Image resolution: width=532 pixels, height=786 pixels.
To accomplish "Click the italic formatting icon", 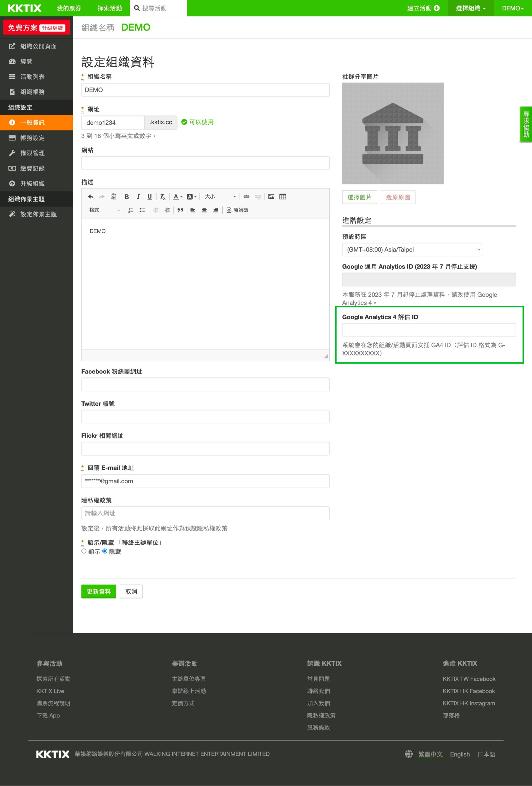I will (x=138, y=196).
